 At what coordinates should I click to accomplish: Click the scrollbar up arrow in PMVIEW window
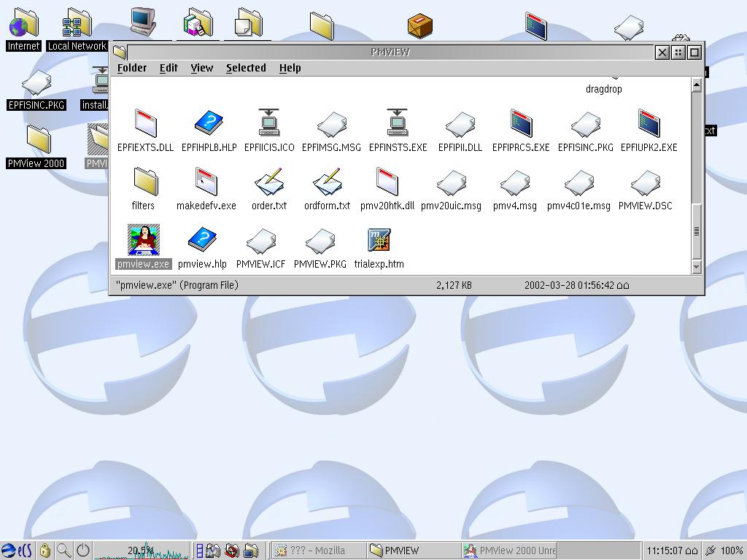(696, 85)
